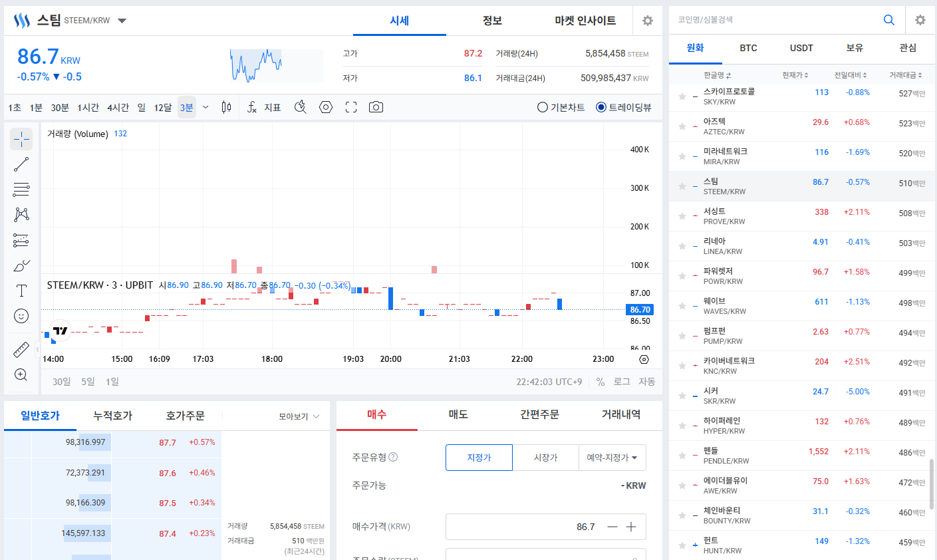Click the 22:42:03 UTC+9 timezone button
Viewport: 937px width, 560px height.
[549, 382]
